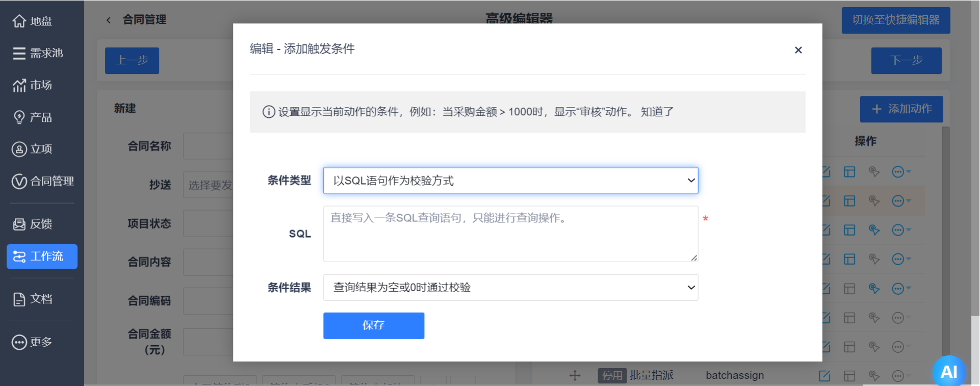Screen dimensions: 980x386
Task: Select 合同管理 in the sidebar menu
Action: point(43,181)
